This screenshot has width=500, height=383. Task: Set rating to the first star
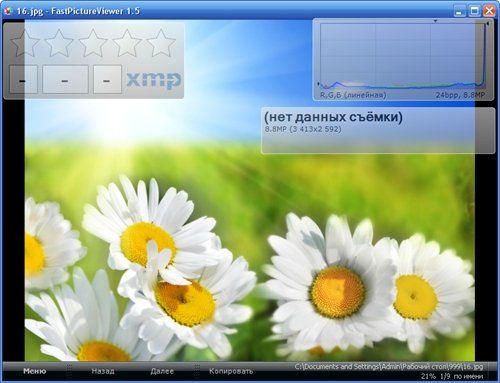tap(25, 43)
